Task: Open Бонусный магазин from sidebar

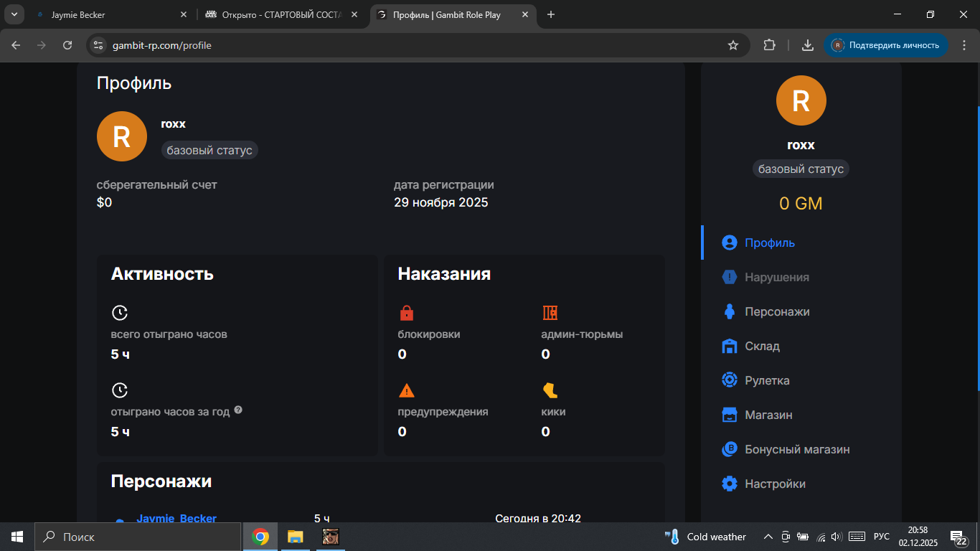Action: [796, 449]
